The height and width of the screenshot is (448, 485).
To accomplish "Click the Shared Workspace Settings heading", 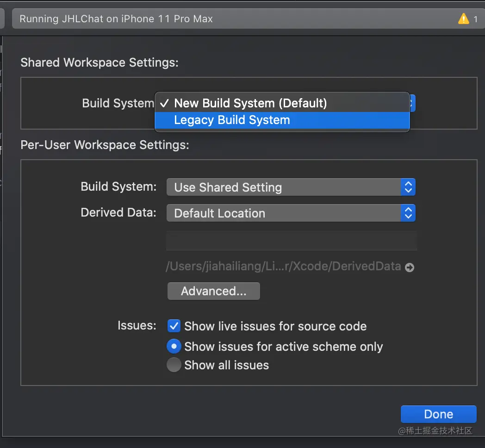I will coord(99,62).
